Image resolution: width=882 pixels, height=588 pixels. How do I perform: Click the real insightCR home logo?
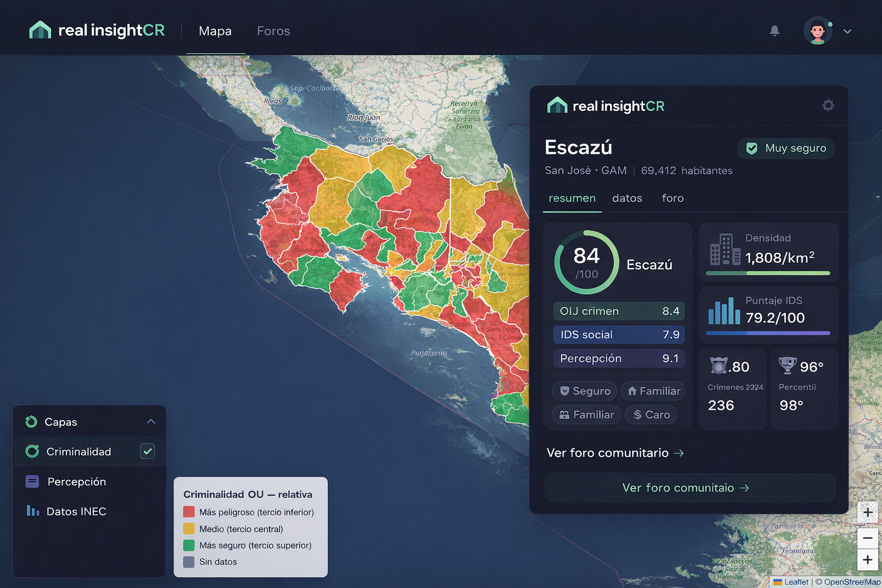96,30
